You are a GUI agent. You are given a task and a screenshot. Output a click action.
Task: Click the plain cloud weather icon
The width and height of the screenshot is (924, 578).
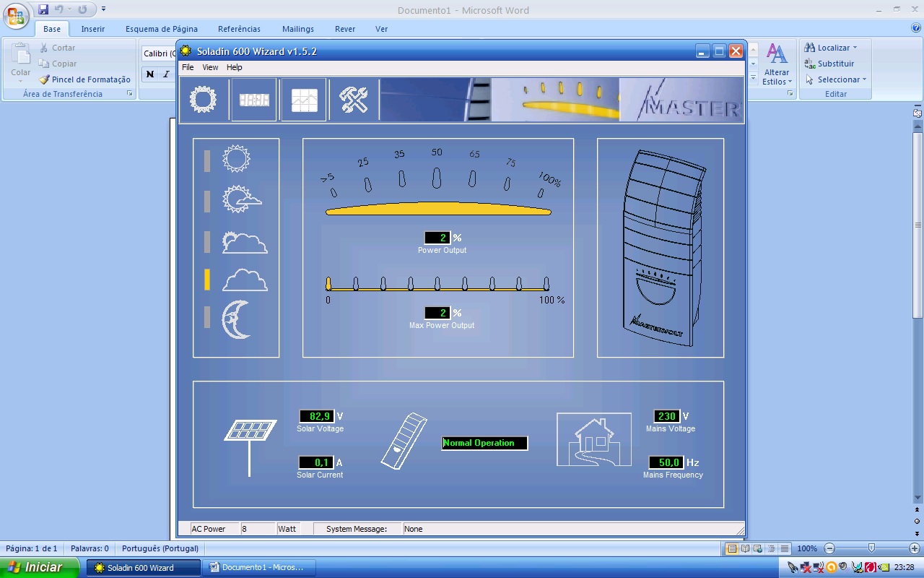tap(245, 280)
